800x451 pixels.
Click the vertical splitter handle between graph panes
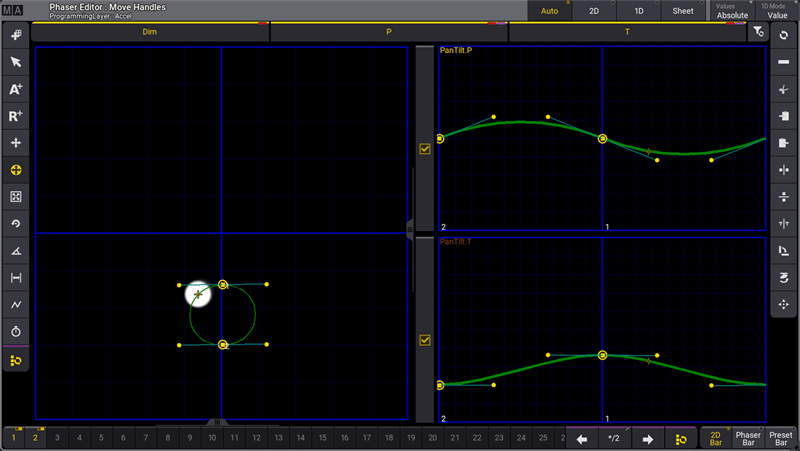coord(410,228)
